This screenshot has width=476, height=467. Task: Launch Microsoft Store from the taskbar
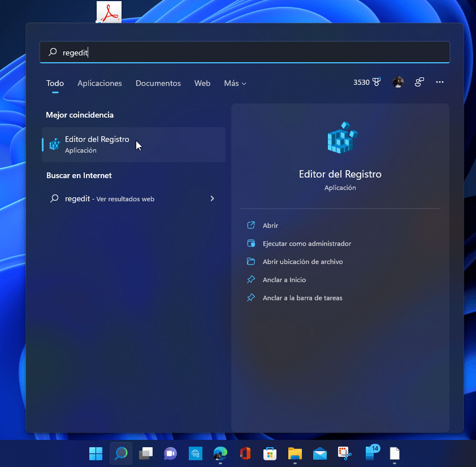[270, 453]
